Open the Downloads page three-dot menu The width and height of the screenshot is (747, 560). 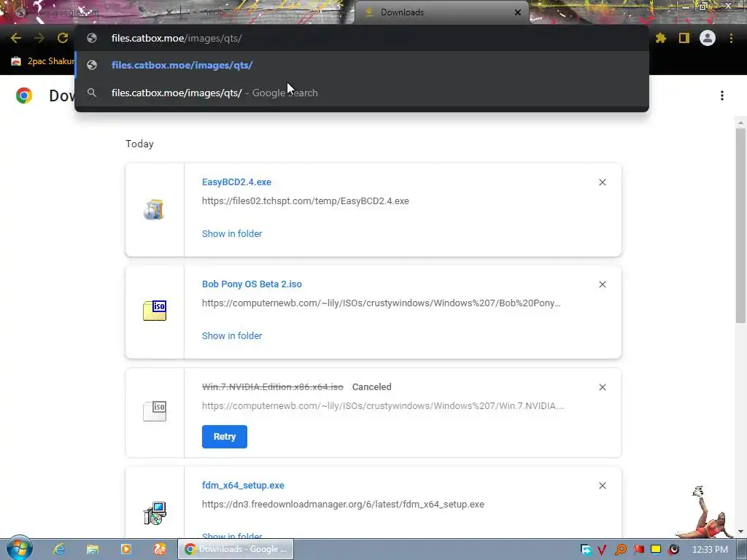[x=722, y=96]
